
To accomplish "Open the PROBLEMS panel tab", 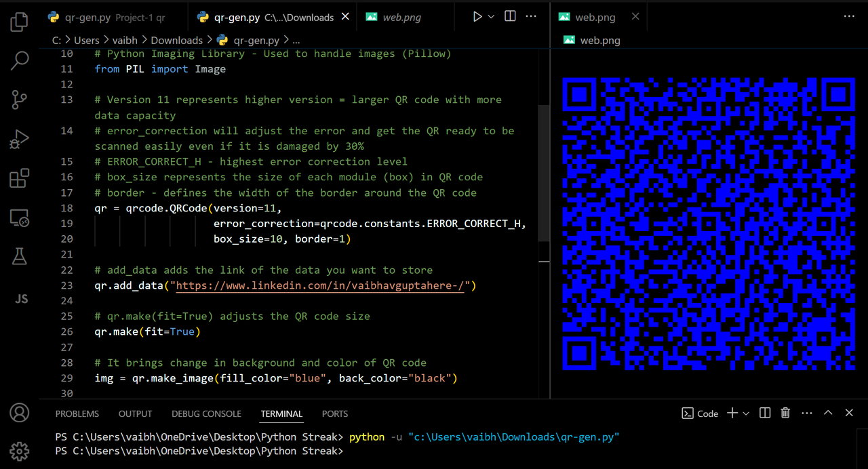I will click(x=77, y=413).
